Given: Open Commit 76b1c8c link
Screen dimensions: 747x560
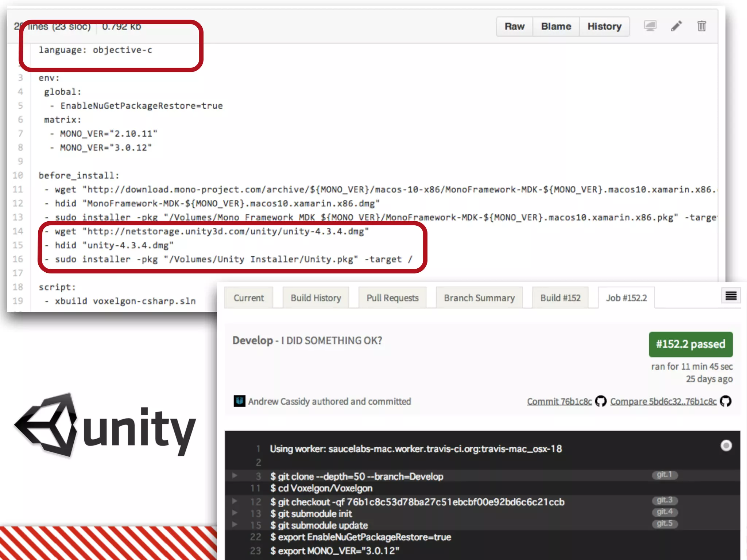Looking at the screenshot, I should coord(560,401).
